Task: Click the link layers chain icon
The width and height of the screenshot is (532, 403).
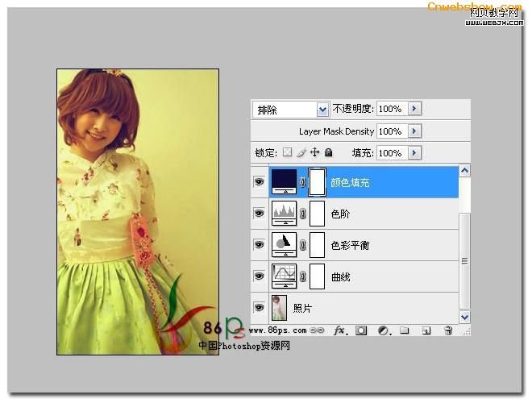Action: [317, 330]
